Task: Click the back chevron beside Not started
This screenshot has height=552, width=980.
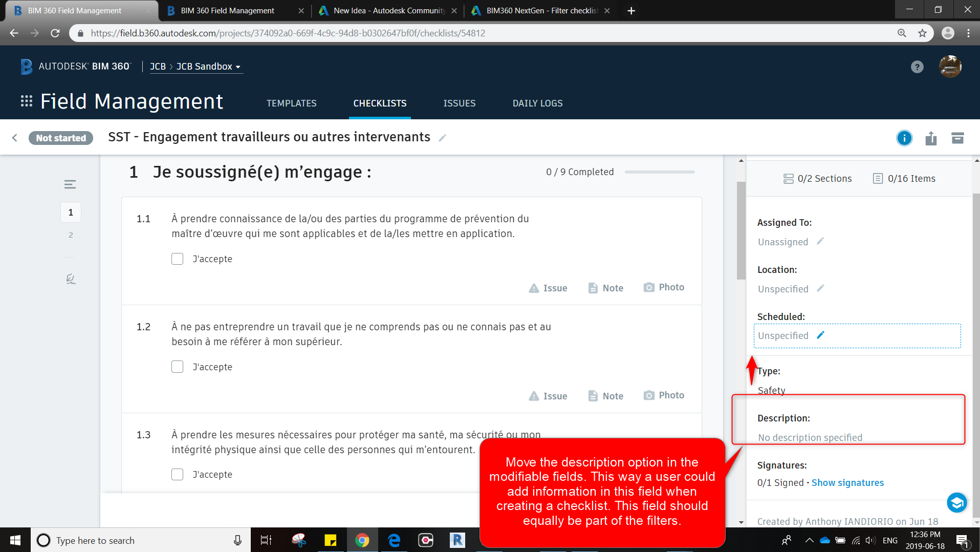Action: tap(14, 137)
